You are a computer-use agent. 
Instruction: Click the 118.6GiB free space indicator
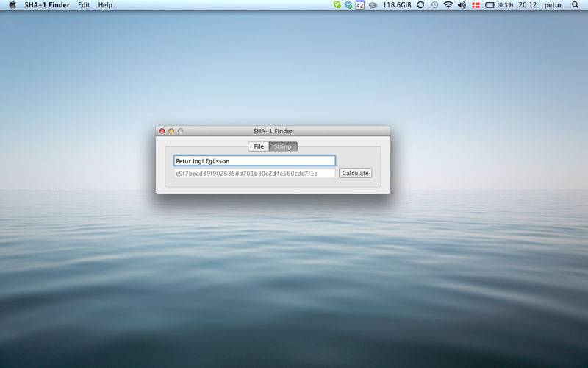click(x=397, y=5)
